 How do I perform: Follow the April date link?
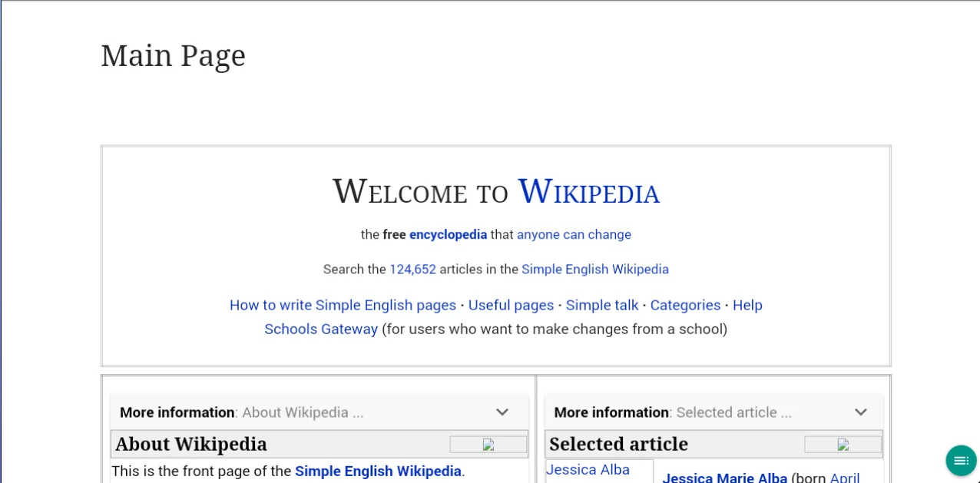point(845,478)
